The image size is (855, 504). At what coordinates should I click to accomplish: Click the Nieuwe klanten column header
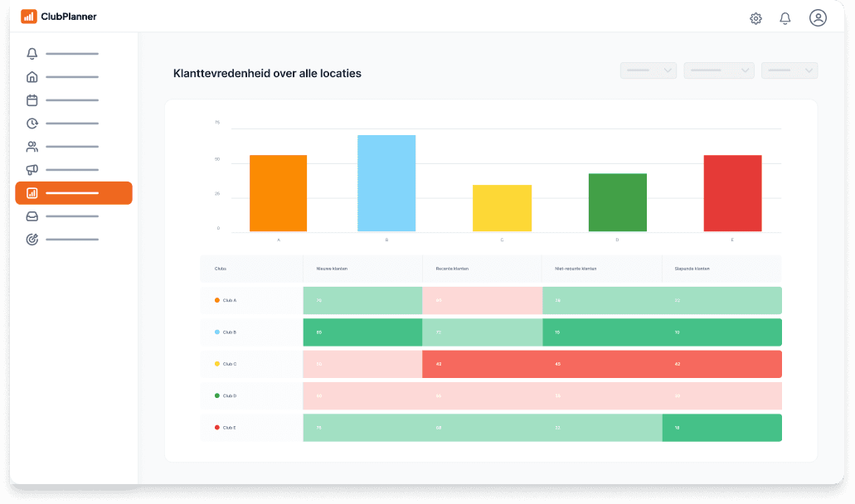(x=332, y=269)
